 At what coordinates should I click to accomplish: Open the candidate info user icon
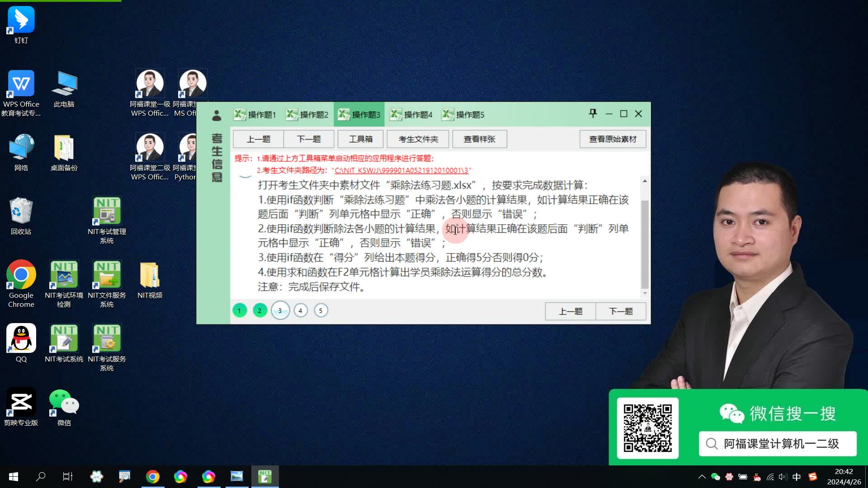pos(217,116)
